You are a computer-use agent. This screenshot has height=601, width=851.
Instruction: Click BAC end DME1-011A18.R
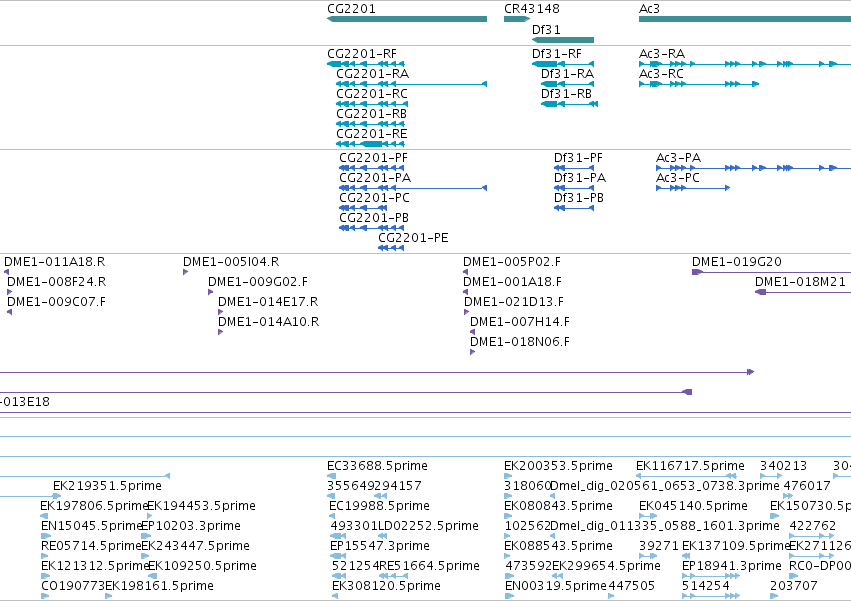click(x=54, y=262)
